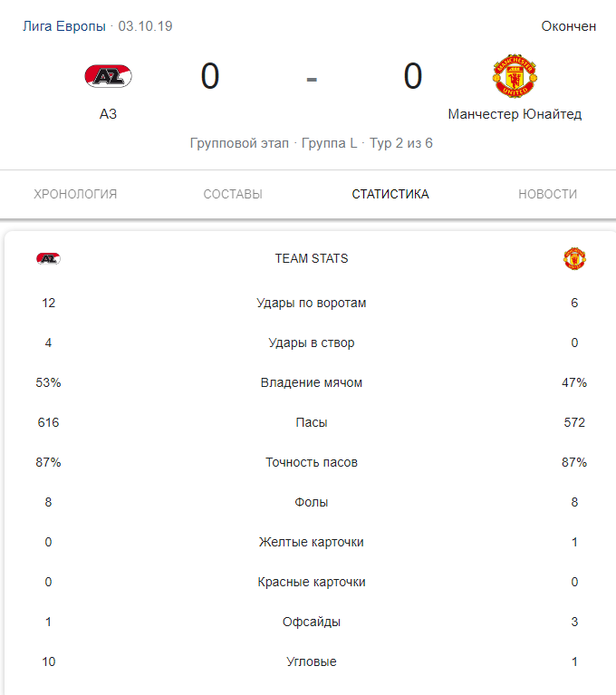Click the Удары по воротам stat row
Screen dimensions: 616x695
point(312,303)
